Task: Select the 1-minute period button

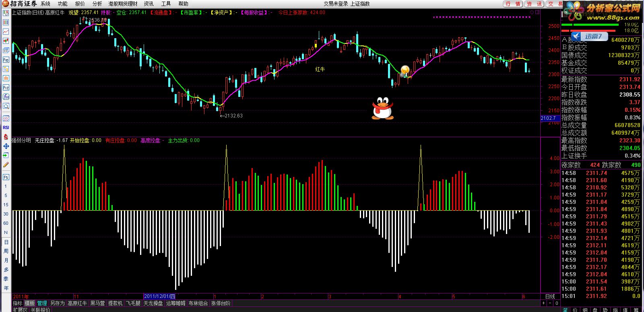Action: click(6, 186)
